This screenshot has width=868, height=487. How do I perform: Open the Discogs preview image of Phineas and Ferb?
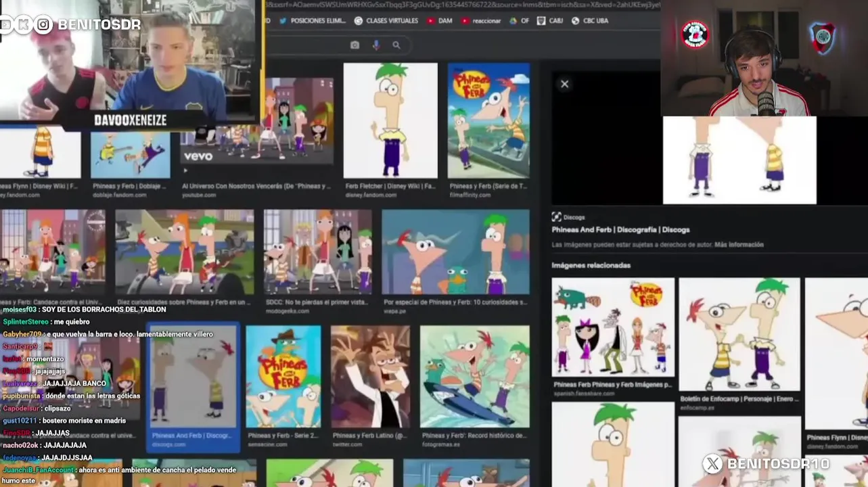(739, 160)
